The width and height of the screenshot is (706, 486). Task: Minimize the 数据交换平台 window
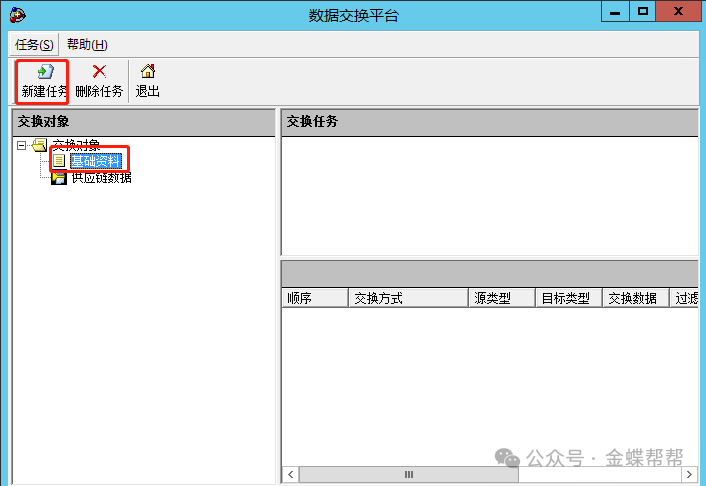(x=615, y=12)
